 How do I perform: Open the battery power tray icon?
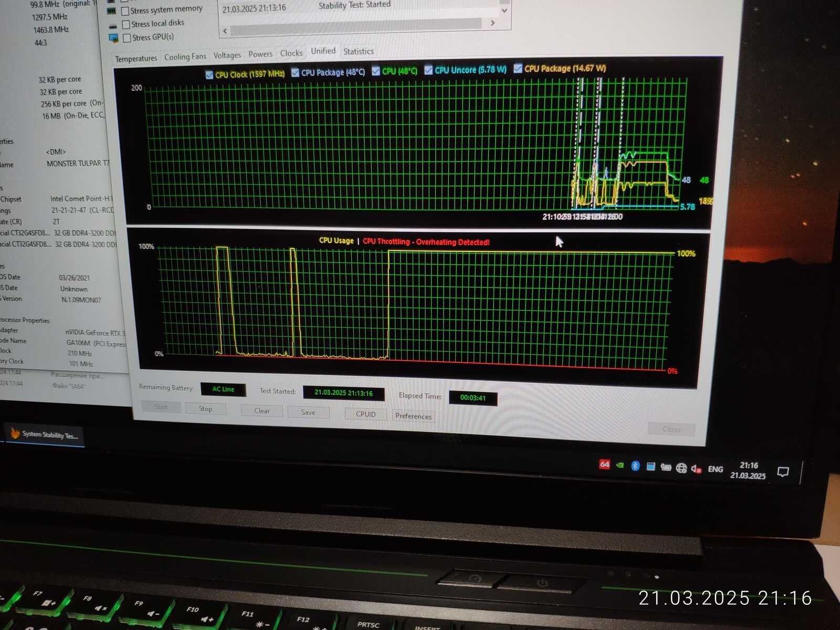tap(666, 467)
